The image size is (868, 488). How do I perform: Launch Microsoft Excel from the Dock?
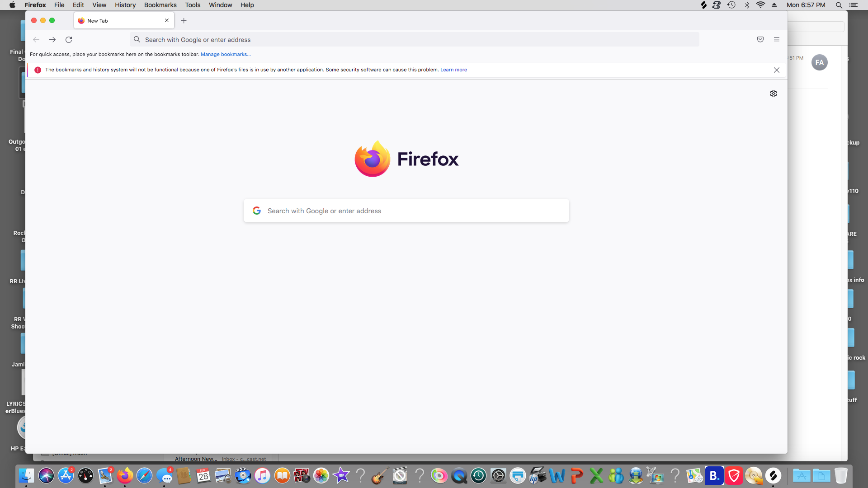pos(596,475)
